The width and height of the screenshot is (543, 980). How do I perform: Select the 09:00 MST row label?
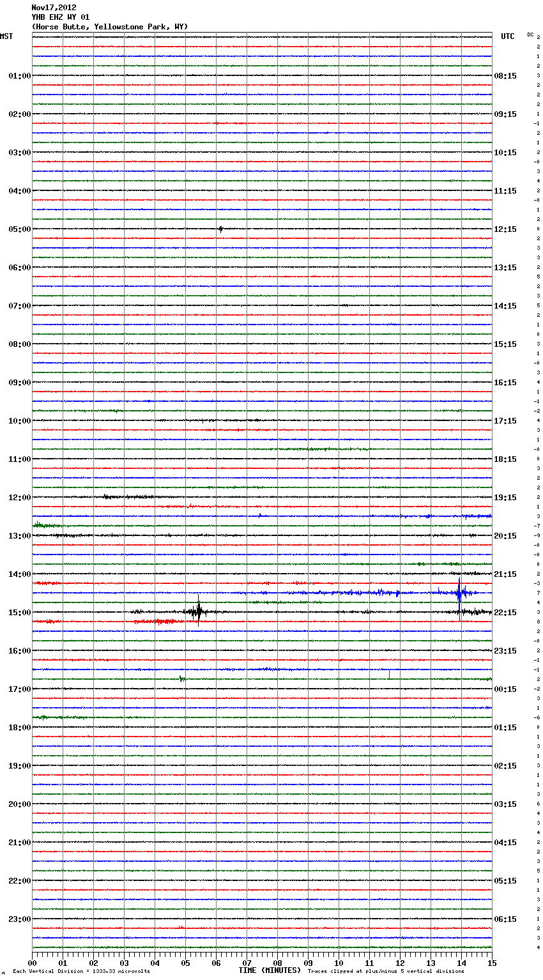pyautogui.click(x=20, y=383)
